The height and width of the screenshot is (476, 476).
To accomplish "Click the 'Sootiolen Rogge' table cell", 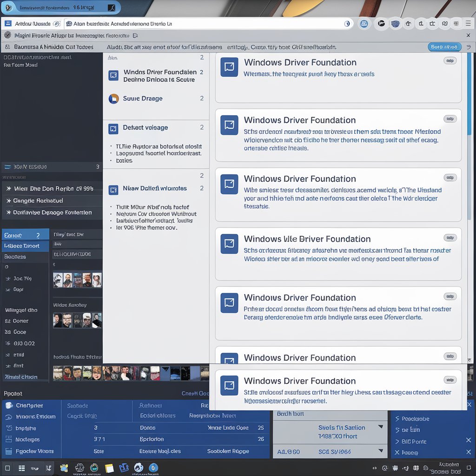I will click(228, 451).
